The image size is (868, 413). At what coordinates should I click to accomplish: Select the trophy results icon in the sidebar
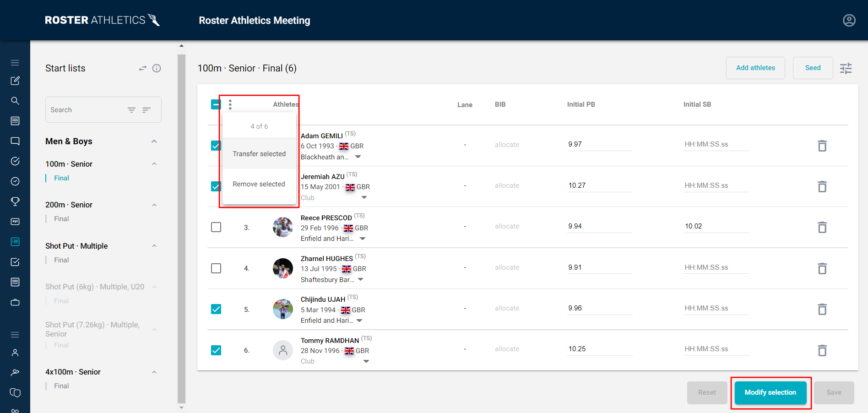(15, 201)
